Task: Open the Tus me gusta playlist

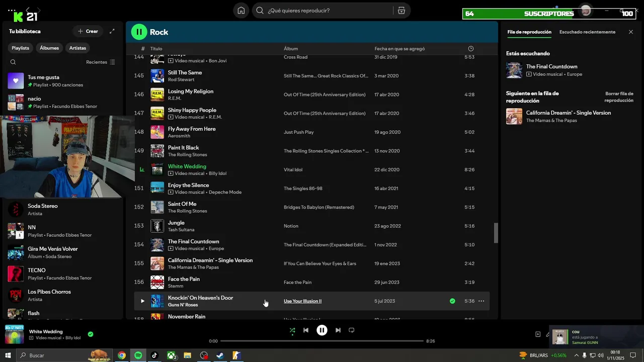Action: 63,81
